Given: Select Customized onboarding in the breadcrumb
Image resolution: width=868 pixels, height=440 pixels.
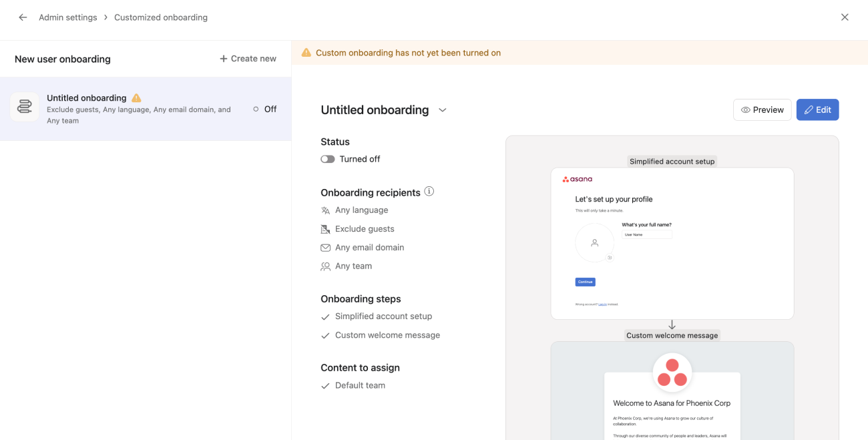Looking at the screenshot, I should 160,17.
